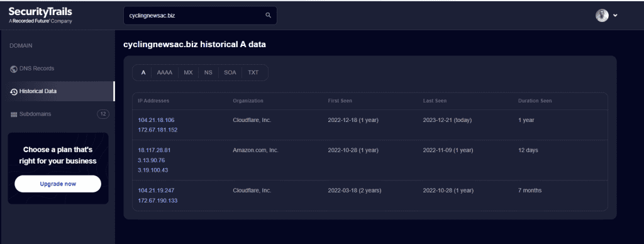Screen dimensions: 644x244
Task: Click the 12 days duration cell
Action: pos(528,150)
